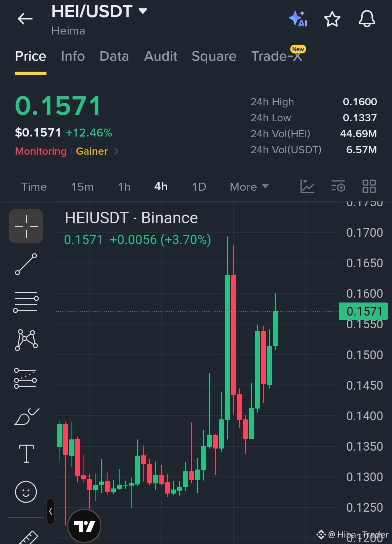Tap the 24h High value 0.1600
Image resolution: width=392 pixels, height=544 pixels.
[x=360, y=102]
